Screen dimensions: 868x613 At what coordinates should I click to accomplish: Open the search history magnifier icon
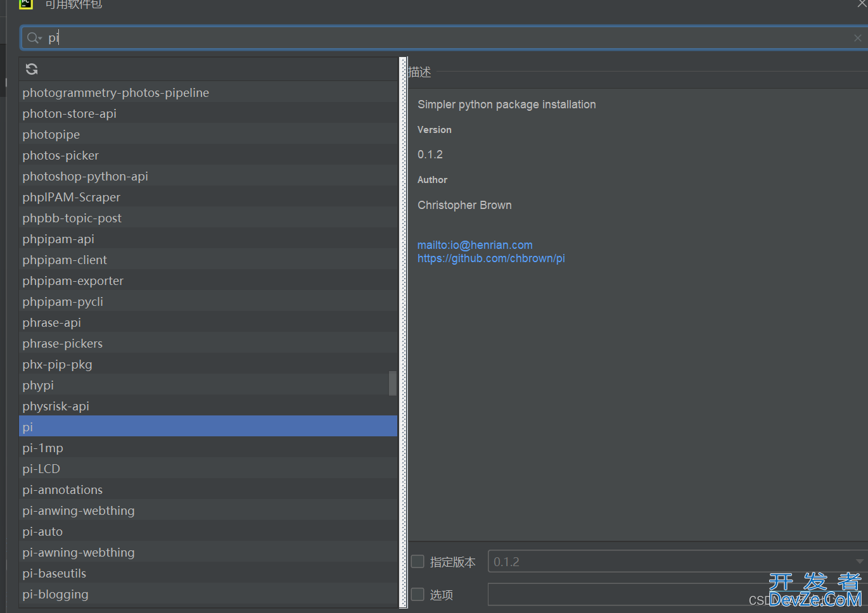tap(34, 38)
